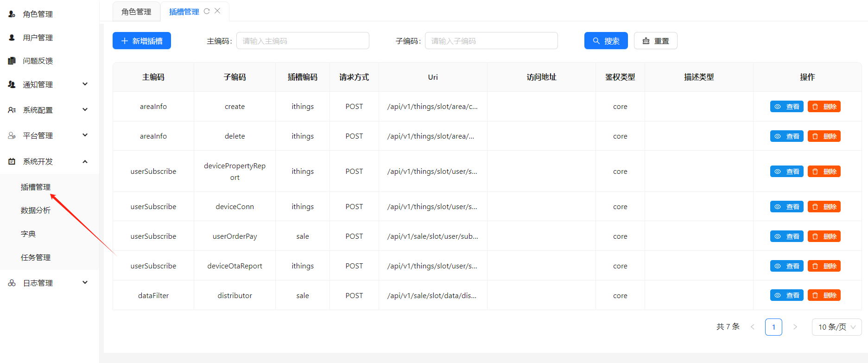The height and width of the screenshot is (363, 868).
Task: Click the 角色管理 sidebar icon
Action: pyautogui.click(x=12, y=14)
